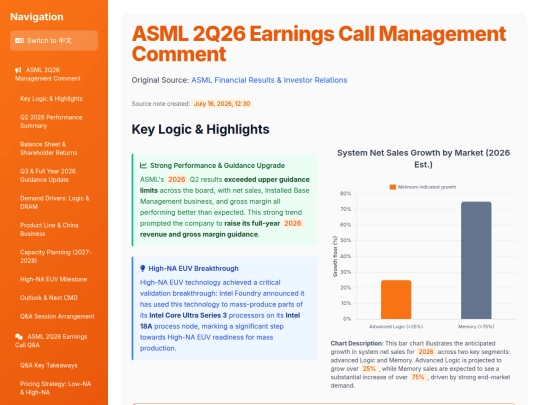Click the Key Logic & Highlights heading
Screen dimensions: 540x405
[x=200, y=129]
